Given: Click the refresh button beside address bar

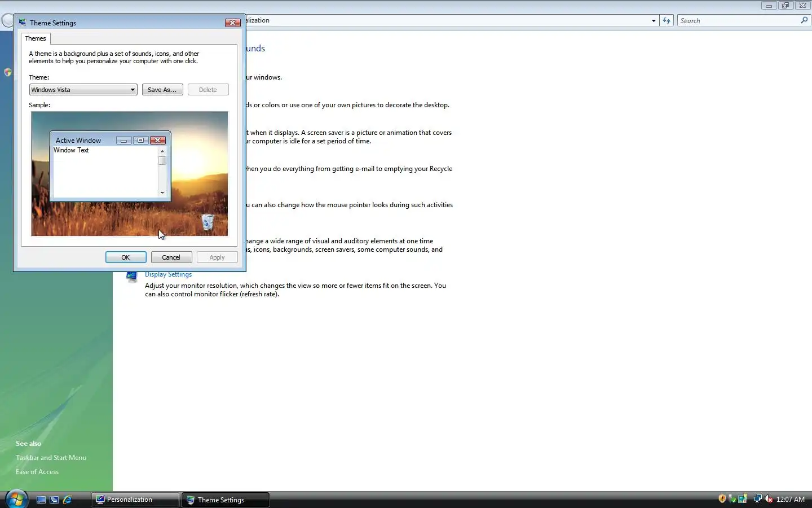Looking at the screenshot, I should point(667,20).
